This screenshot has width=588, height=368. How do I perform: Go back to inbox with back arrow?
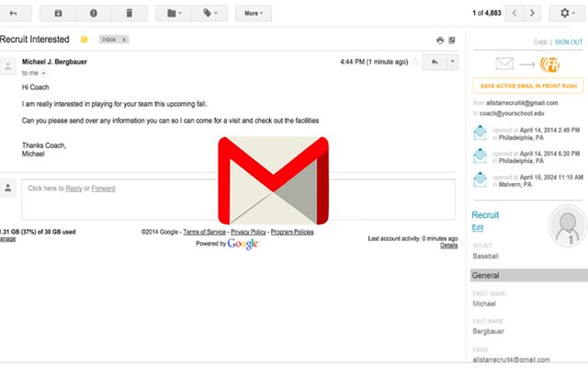(14, 14)
